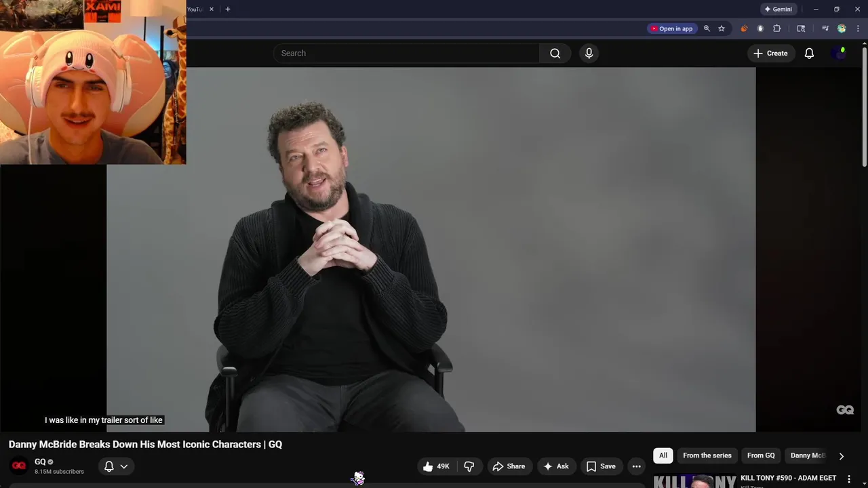Click the KILL TONY video thumbnail
The width and height of the screenshot is (868, 488).
click(x=694, y=480)
